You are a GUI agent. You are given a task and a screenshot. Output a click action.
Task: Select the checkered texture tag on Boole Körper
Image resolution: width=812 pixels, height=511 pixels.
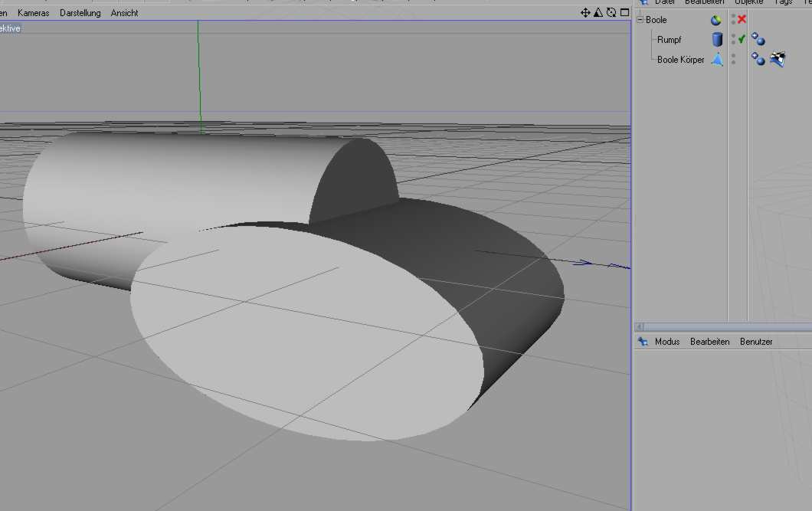tap(777, 60)
